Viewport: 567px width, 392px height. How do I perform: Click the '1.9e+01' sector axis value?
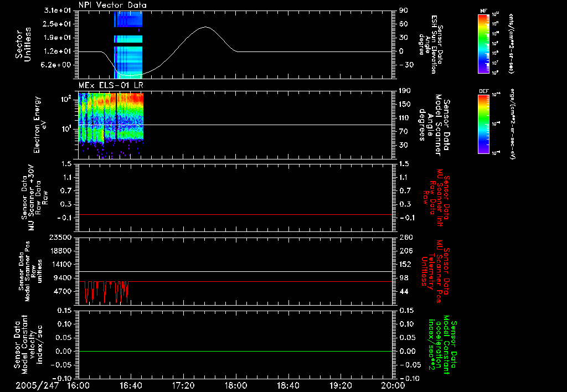pos(57,38)
